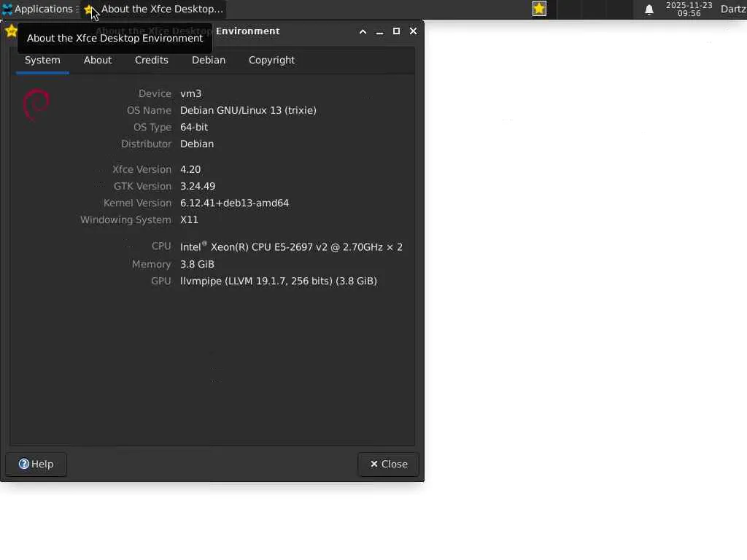Click the Dartz user label in panel
The image size is (747, 560).
(733, 9)
